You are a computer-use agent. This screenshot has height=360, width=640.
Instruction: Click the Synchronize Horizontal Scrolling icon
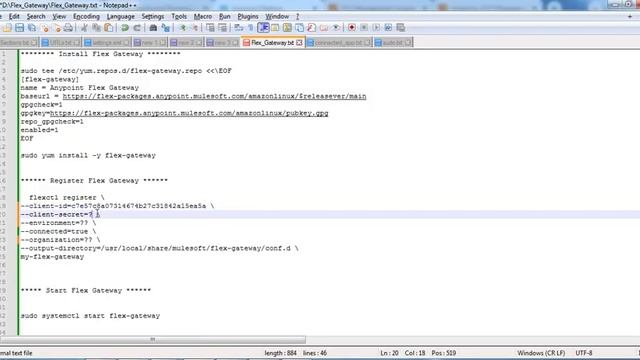tap(222, 28)
